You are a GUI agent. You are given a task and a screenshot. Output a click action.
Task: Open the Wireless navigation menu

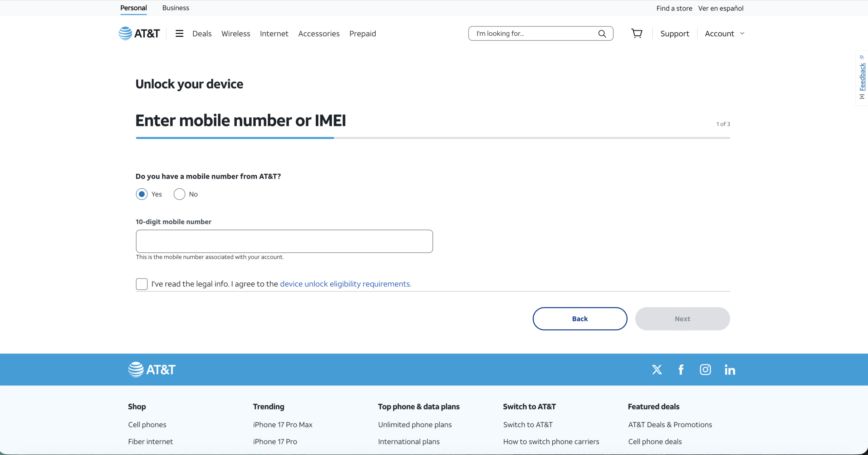pyautogui.click(x=236, y=34)
